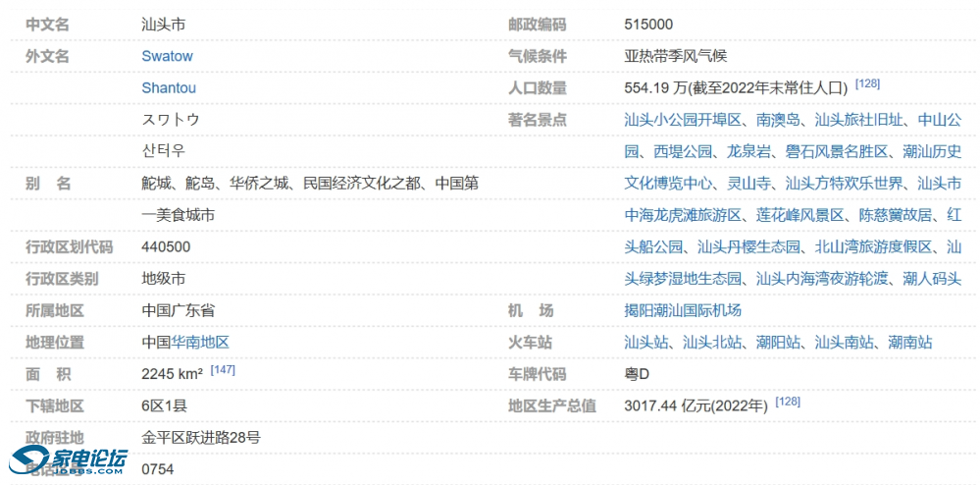
Task: Click the 龙泉岩 link
Action: click(748, 151)
